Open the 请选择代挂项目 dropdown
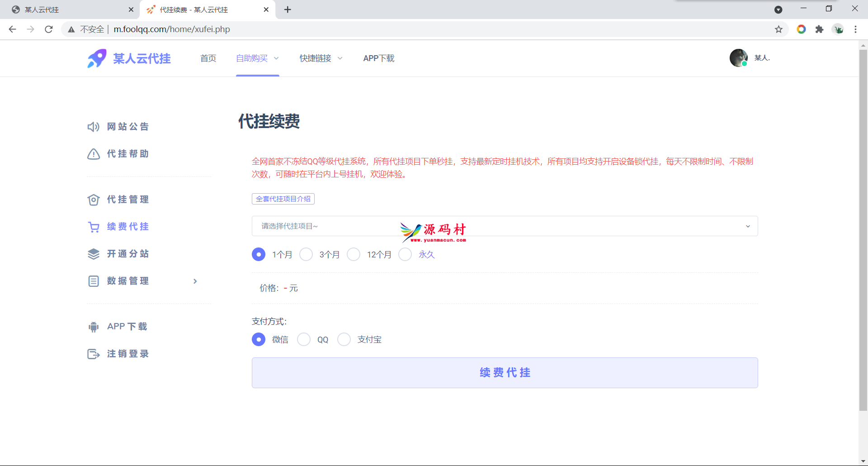 pos(505,226)
